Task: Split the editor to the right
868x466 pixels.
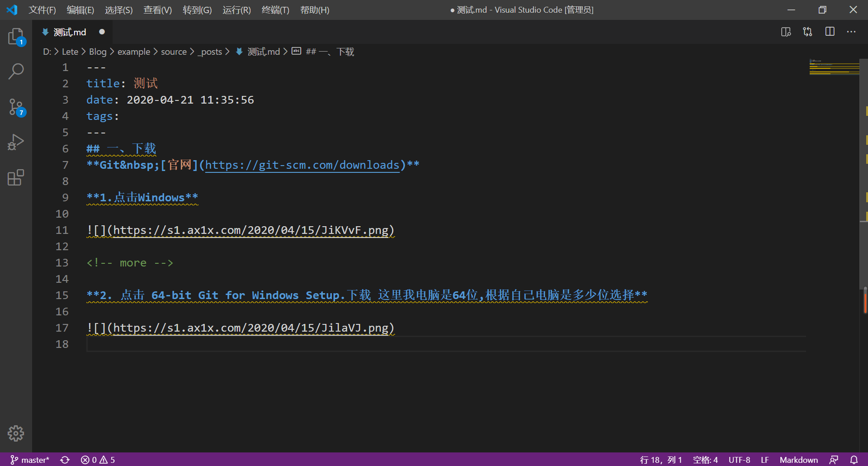Action: (x=830, y=32)
